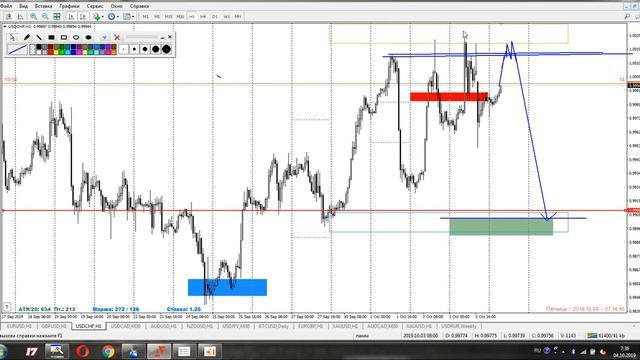
Task: Switch to USDRUB,Weekly chart tab
Action: [458, 326]
